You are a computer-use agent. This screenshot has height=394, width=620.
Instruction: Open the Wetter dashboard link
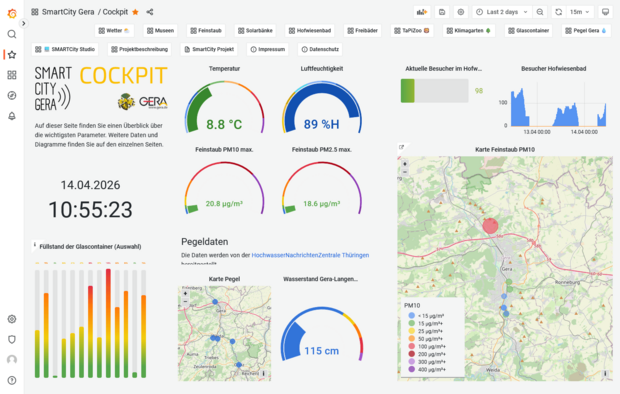[114, 30]
